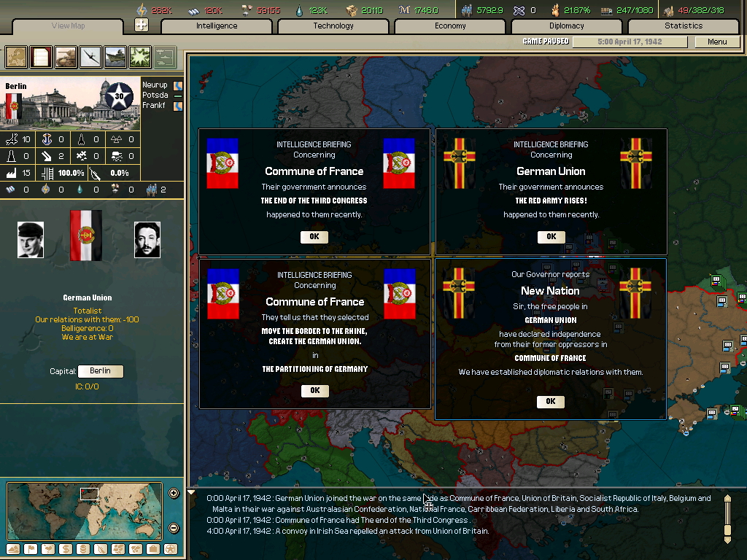Open the Statistics tab

tap(684, 26)
